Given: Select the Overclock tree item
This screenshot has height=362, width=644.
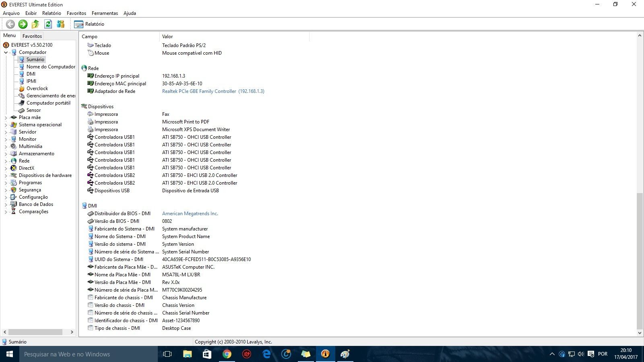Looking at the screenshot, I should point(37,88).
